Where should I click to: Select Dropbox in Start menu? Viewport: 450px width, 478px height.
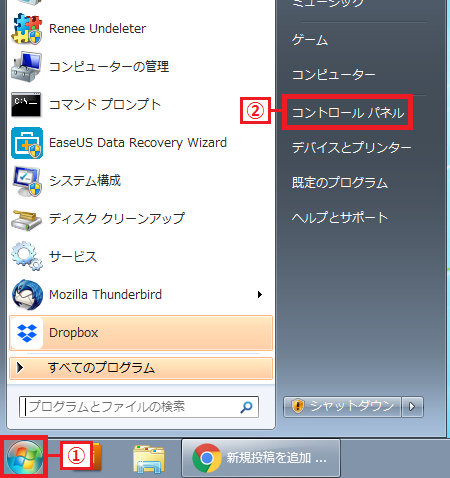click(141, 333)
